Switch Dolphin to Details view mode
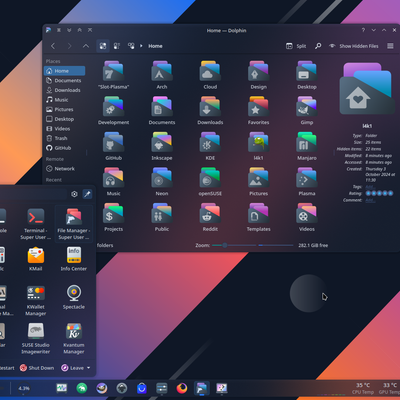 point(131,46)
